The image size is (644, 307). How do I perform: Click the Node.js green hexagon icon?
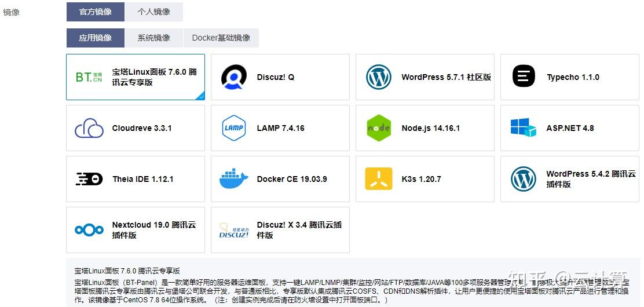point(378,128)
